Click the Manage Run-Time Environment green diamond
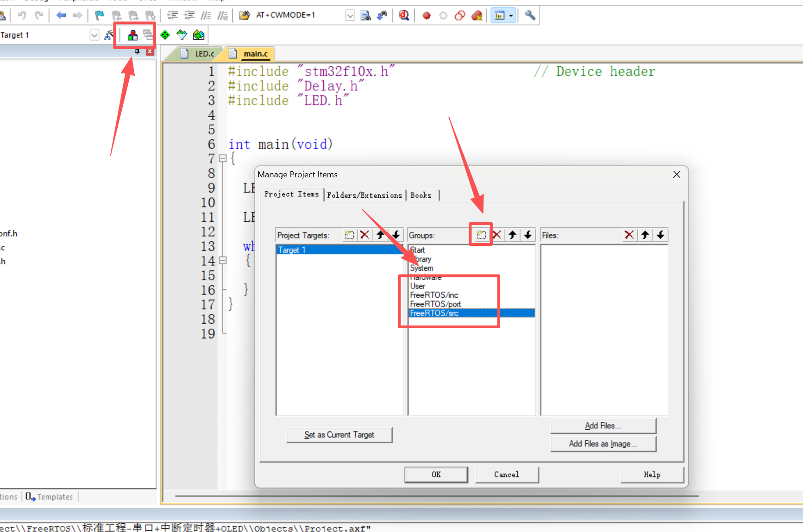The image size is (803, 532). [165, 35]
